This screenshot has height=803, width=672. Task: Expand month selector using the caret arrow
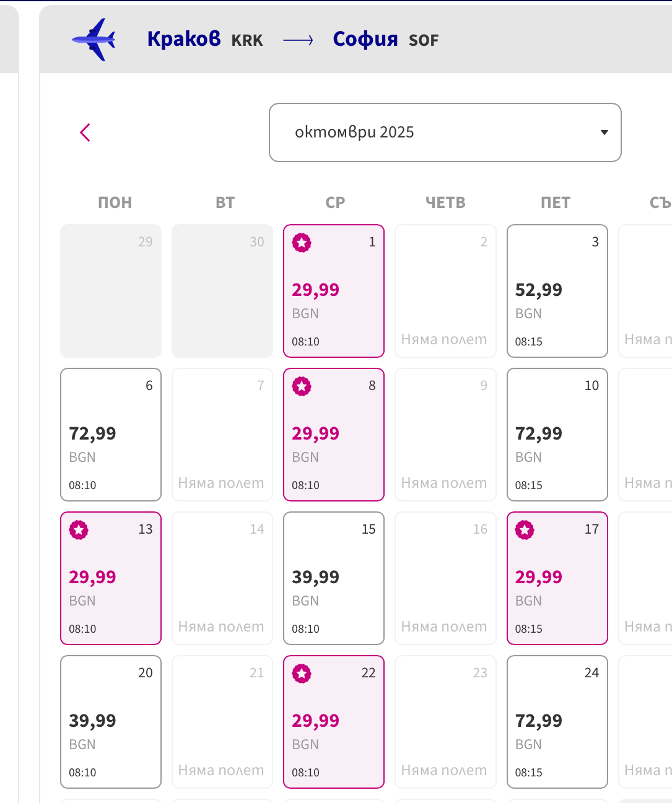[604, 132]
